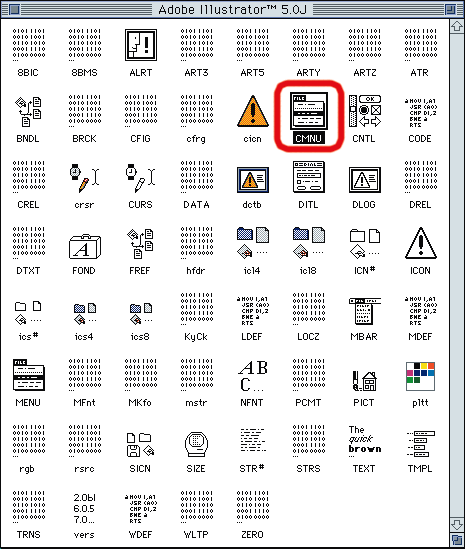465x549 pixels.
Task: Select the SICN small icon resource
Action: pyautogui.click(x=141, y=445)
